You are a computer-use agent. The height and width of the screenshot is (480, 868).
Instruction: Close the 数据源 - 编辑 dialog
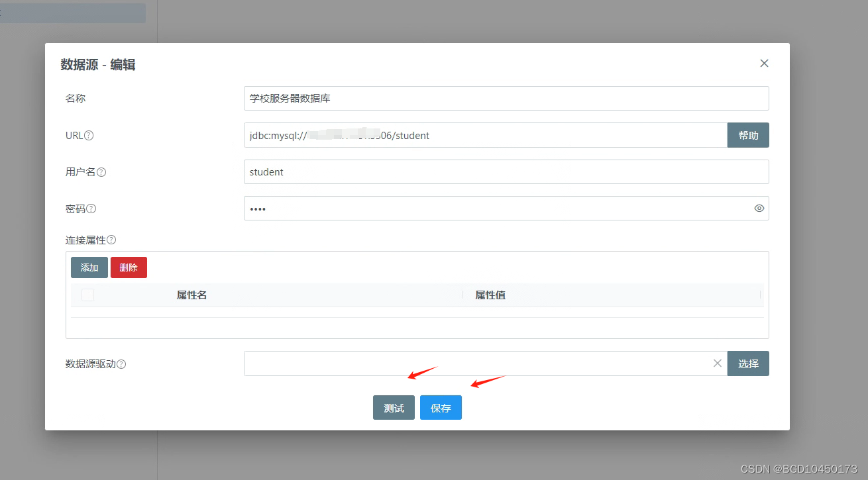pyautogui.click(x=764, y=63)
